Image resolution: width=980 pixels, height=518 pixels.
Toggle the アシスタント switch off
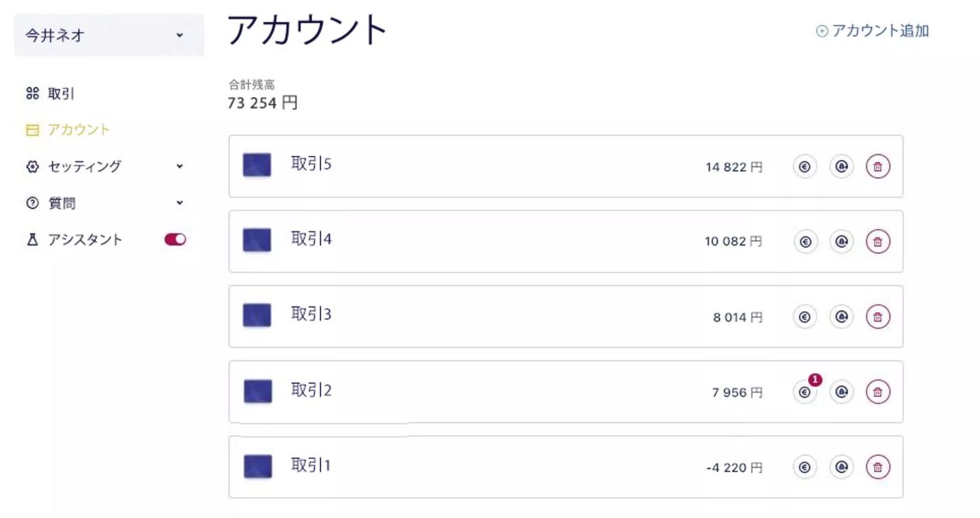tap(175, 240)
